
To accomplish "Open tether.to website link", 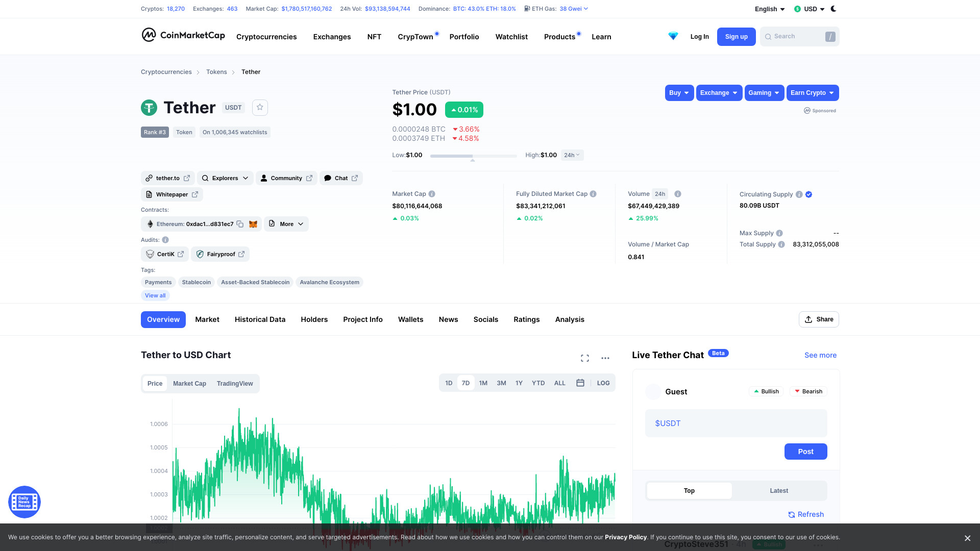I will (x=167, y=178).
